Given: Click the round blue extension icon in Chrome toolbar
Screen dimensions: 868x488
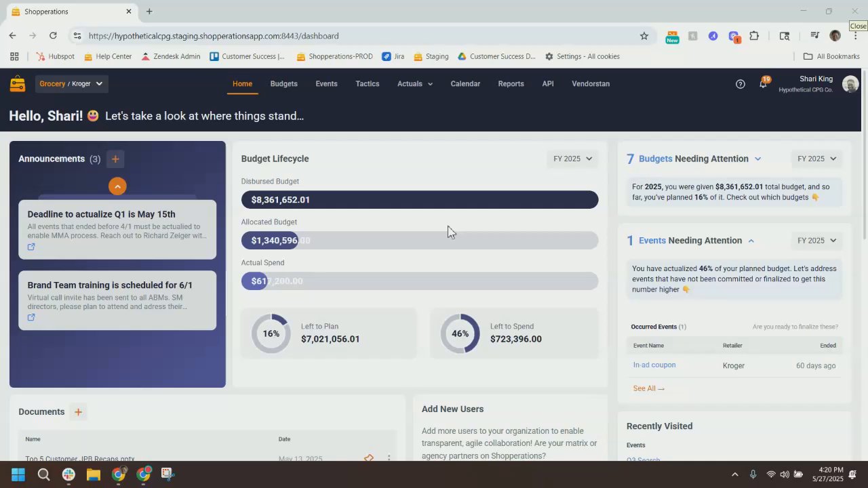Looking at the screenshot, I should point(713,36).
